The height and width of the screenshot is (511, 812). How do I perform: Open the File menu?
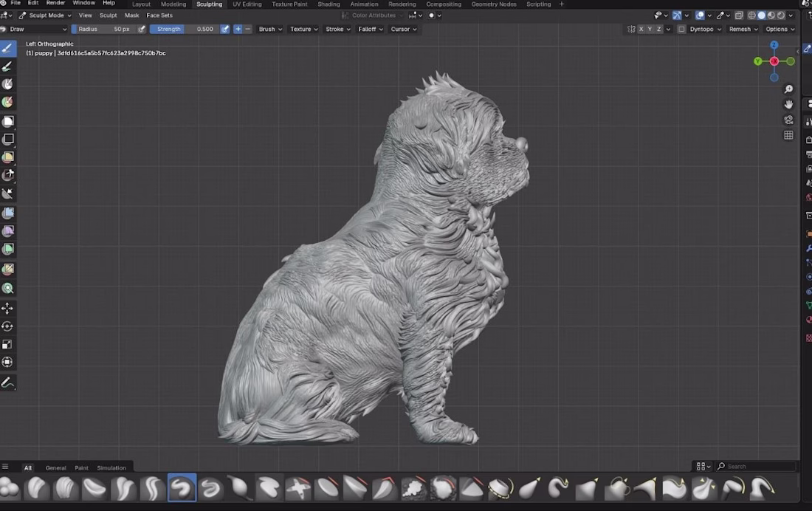(16, 3)
